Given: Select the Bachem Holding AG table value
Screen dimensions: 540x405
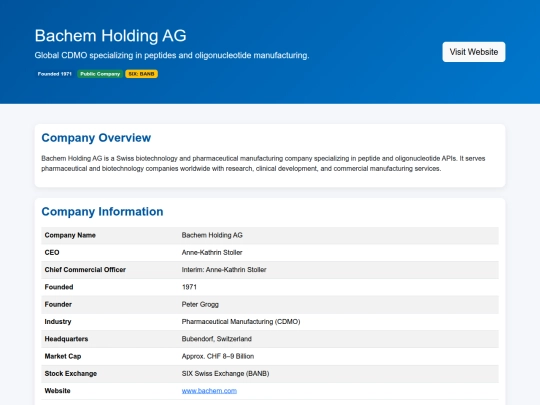Looking at the screenshot, I should (212, 235).
